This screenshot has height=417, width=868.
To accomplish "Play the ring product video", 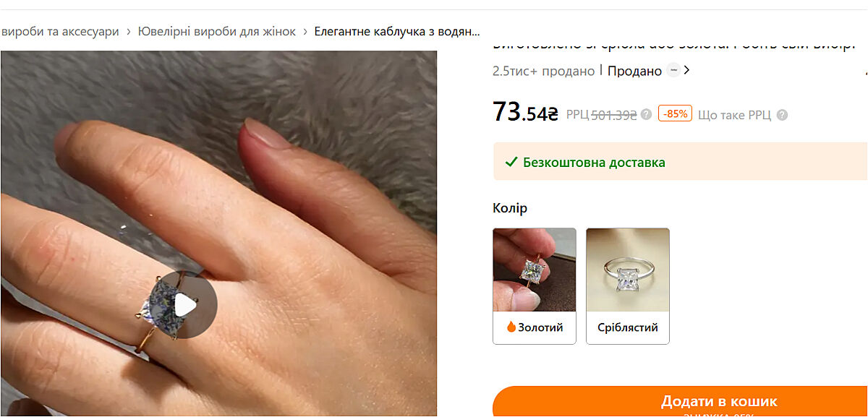I will 186,305.
